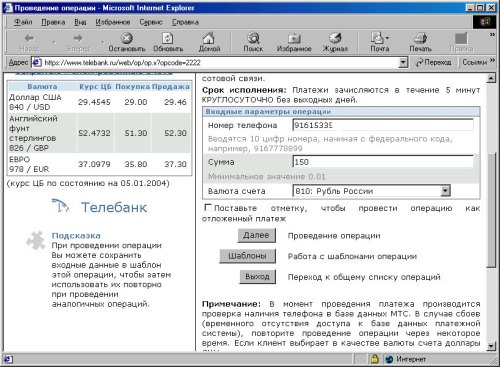This screenshot has width=500, height=367.
Task: Click the grayed Edit (Правка) toolbar icon
Action: [x=461, y=38]
